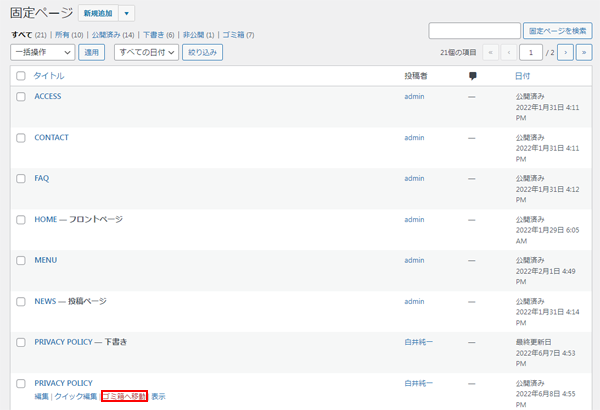Click admin author in ACCESS row
This screenshot has width=600, height=410.
[x=414, y=96]
